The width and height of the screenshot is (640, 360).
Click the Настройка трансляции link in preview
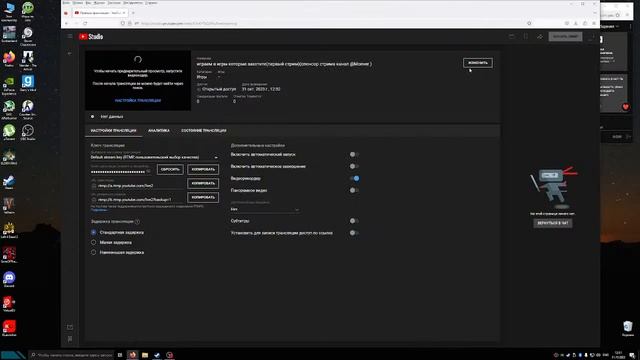pyautogui.click(x=138, y=100)
